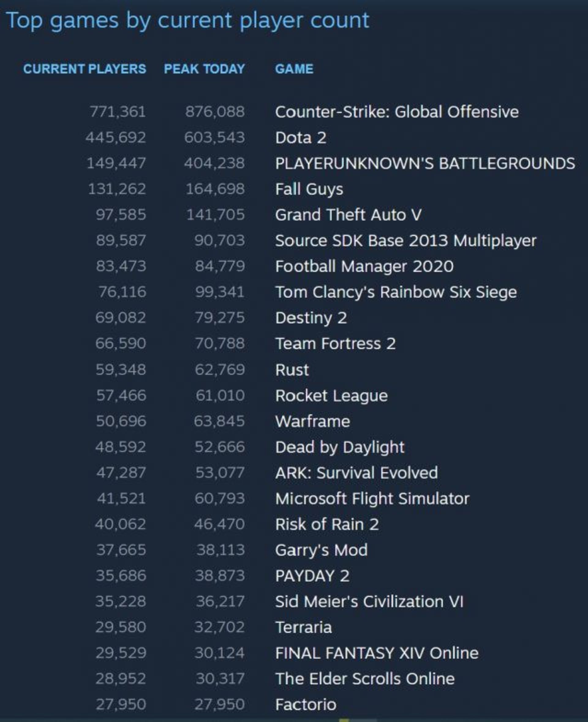Open Sid Meier's Civilization VI link
The height and width of the screenshot is (722, 588).
369,601
